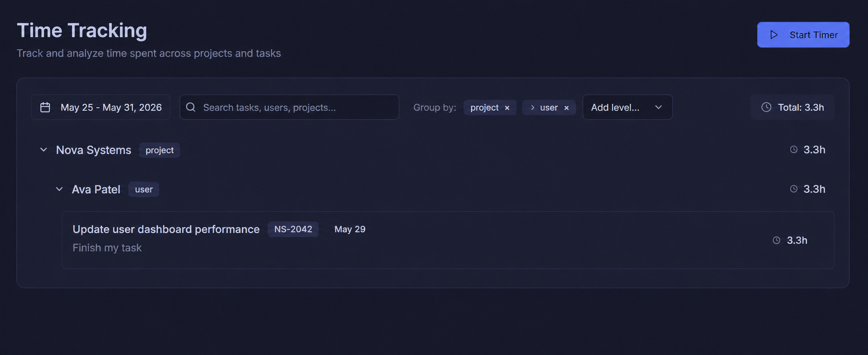Click the Add level dropdown chevron
This screenshot has width=868, height=355.
tap(658, 107)
